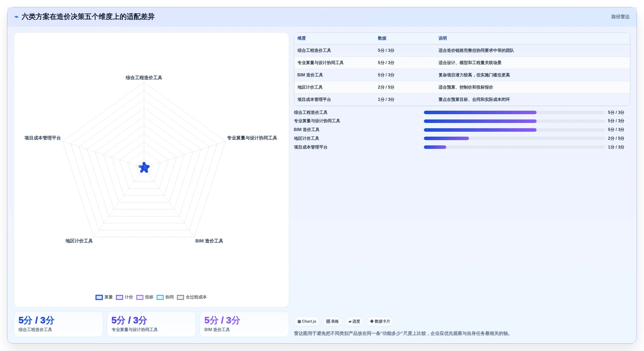The image size is (644, 351).
Task: Click the 数据 column header
Action: tap(382, 38)
